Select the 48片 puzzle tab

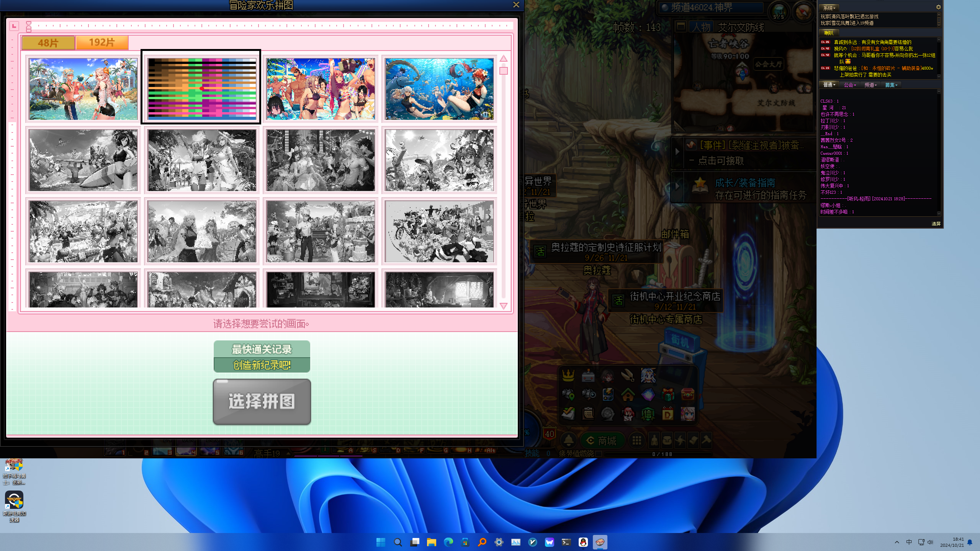point(48,43)
